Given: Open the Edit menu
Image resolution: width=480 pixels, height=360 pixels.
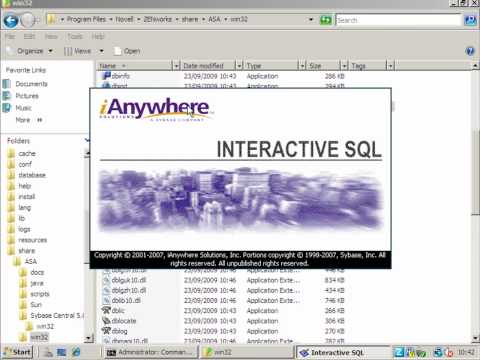Looking at the screenshot, I should (29, 36).
